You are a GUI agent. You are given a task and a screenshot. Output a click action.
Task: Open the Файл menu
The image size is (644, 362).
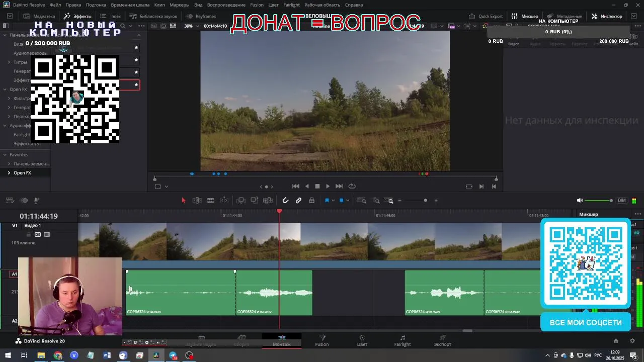55,5
